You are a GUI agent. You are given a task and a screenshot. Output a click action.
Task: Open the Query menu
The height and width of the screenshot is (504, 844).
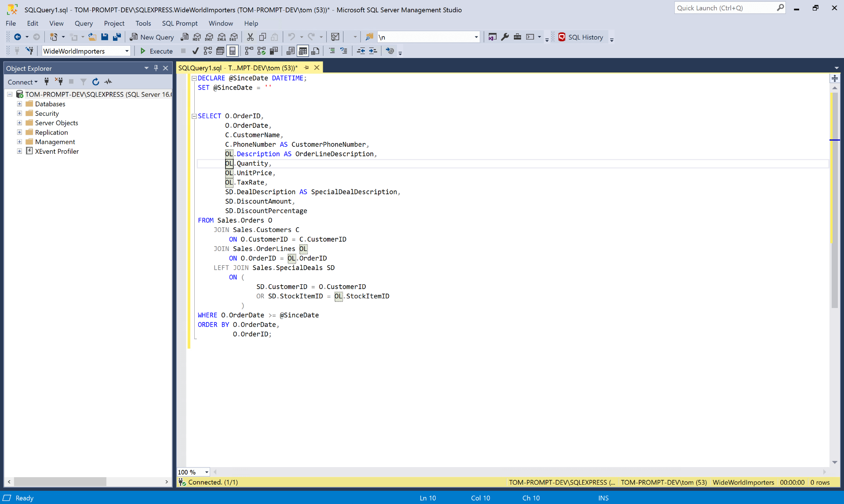(x=84, y=23)
